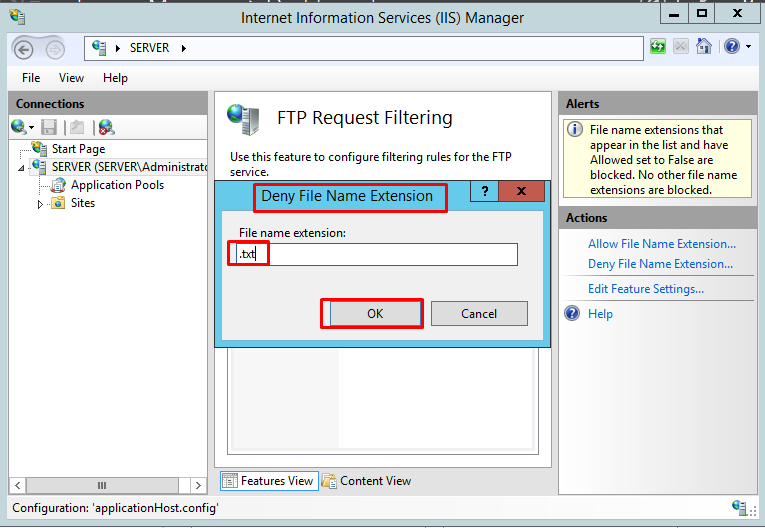Open the Help dropdown arrow in the top toolbar
Screen dimensions: 765x528
(747, 47)
